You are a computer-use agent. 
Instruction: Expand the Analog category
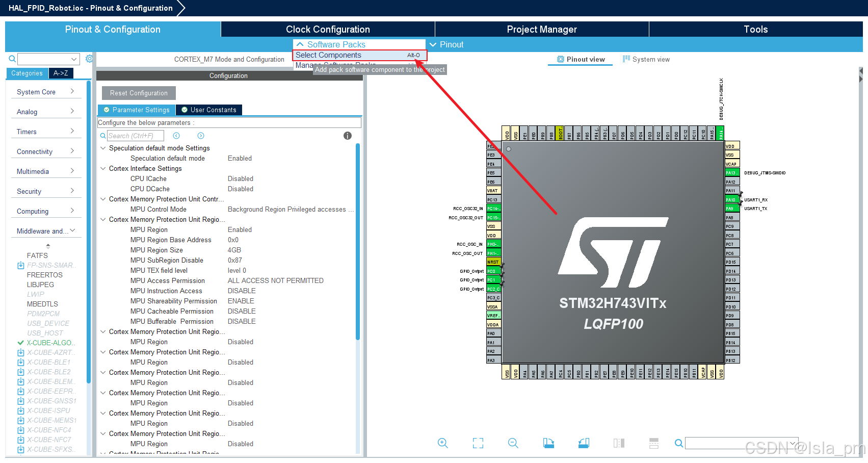[x=45, y=112]
